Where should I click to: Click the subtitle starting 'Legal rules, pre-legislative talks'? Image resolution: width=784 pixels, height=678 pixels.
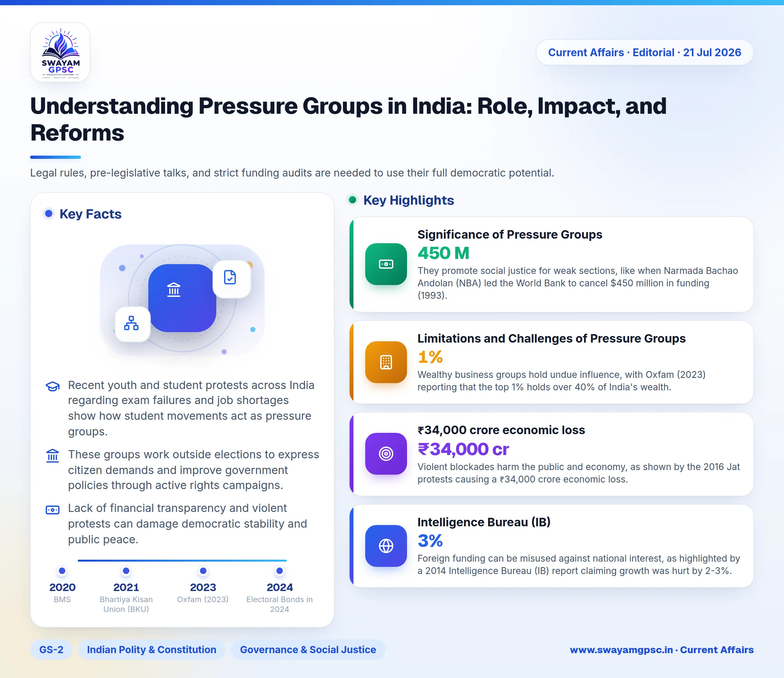[x=292, y=173]
